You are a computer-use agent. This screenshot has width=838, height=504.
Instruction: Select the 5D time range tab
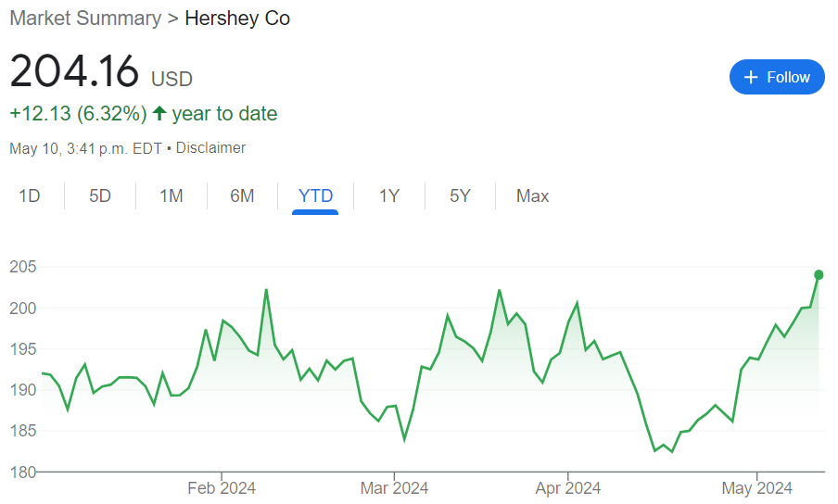[x=100, y=195]
